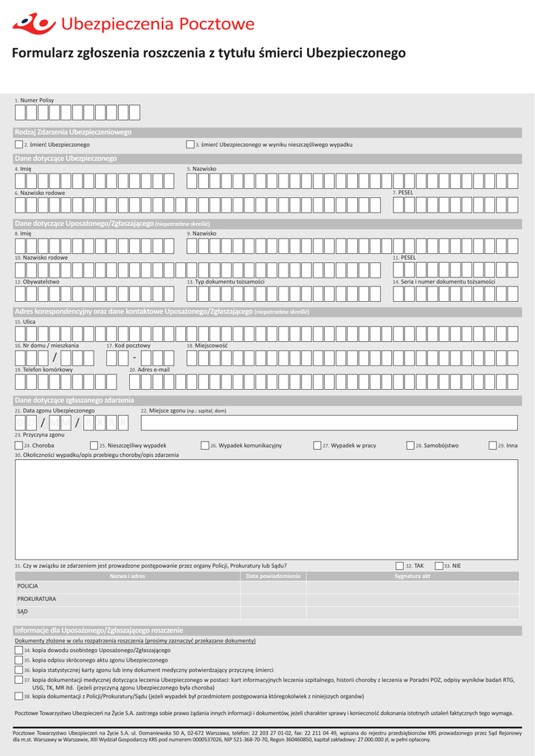Check the 'Inna' cause checkbox
This screenshot has width=535, height=756.
[493, 446]
